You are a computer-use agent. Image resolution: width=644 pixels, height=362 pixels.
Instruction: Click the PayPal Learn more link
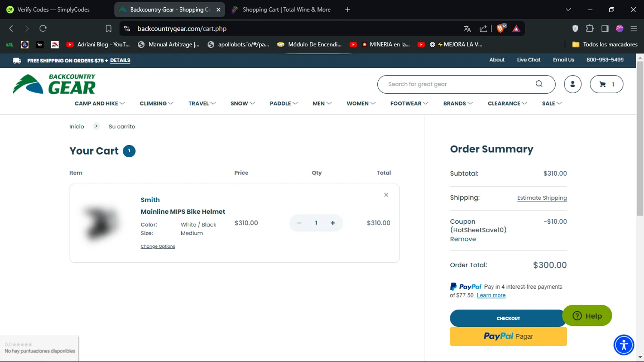[491, 295]
